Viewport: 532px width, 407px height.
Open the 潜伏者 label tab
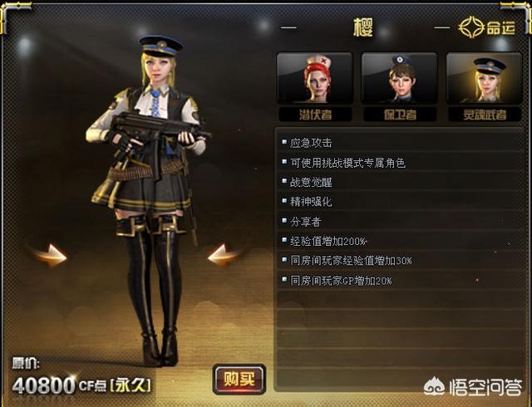(315, 115)
